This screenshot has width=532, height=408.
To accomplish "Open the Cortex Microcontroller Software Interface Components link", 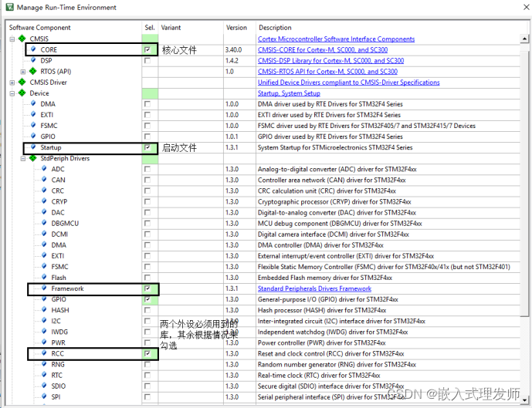I will click(x=336, y=39).
